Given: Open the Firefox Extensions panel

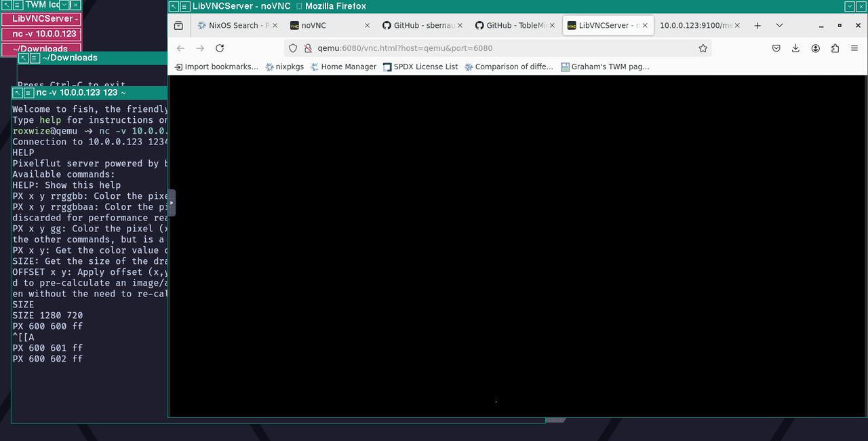Looking at the screenshot, I should click(835, 48).
